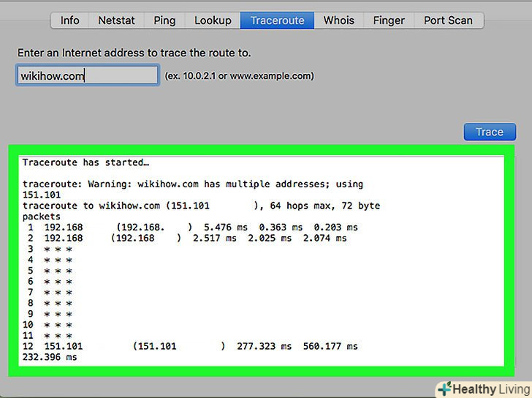532x398 pixels.
Task: Switch to the Finger tab
Action: (389, 20)
